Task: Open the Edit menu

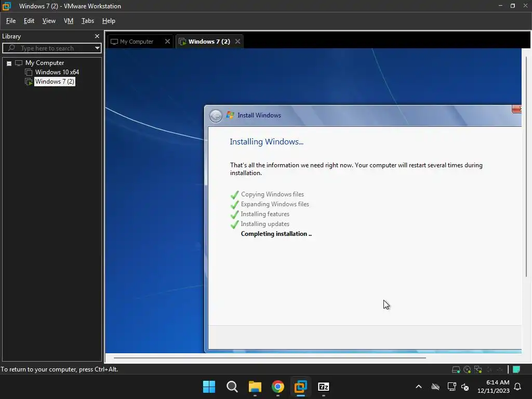Action: (29, 21)
